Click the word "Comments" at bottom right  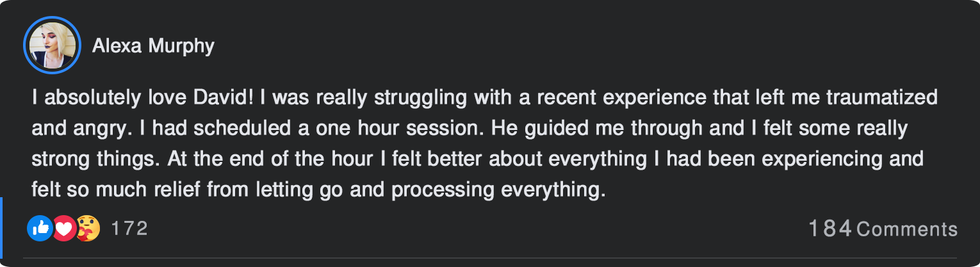(x=906, y=229)
